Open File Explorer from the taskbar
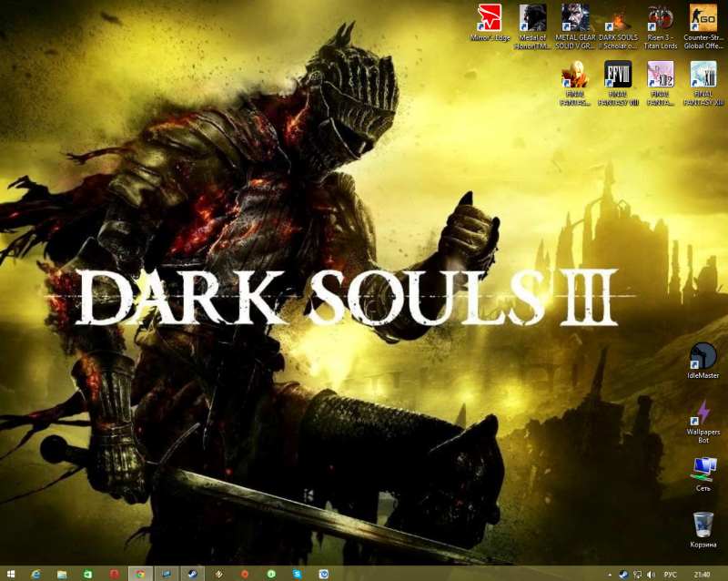The width and height of the screenshot is (728, 581). point(62,574)
